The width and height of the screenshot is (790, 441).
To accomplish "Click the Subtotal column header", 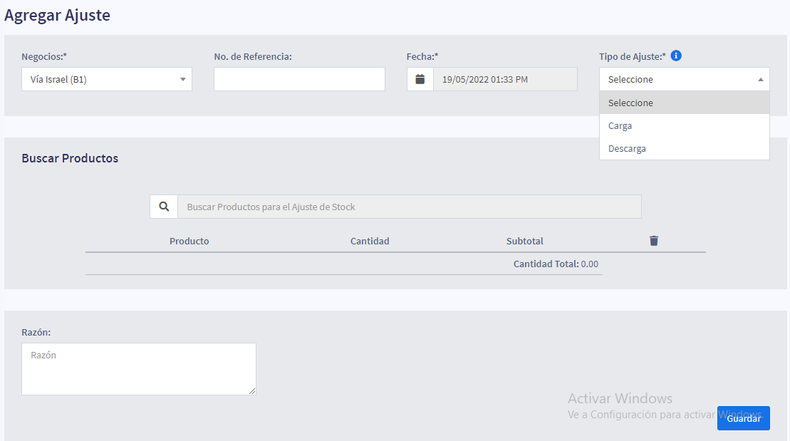I will tap(524, 241).
